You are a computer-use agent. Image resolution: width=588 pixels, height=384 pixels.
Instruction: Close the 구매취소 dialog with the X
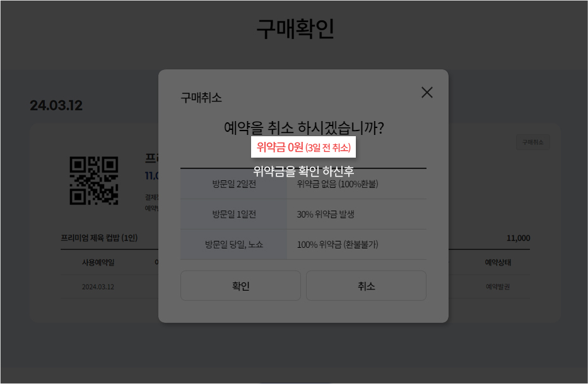tap(426, 92)
